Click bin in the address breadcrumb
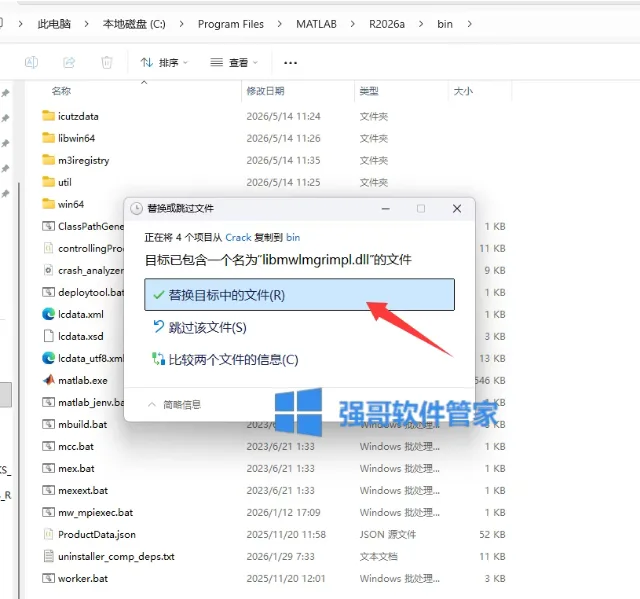The image size is (640, 599). (x=444, y=24)
